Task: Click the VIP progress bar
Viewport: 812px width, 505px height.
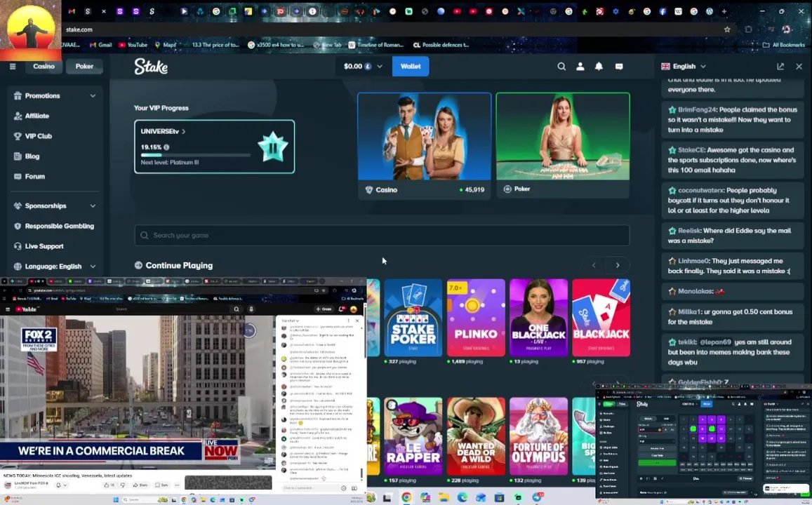Action: [x=195, y=155]
